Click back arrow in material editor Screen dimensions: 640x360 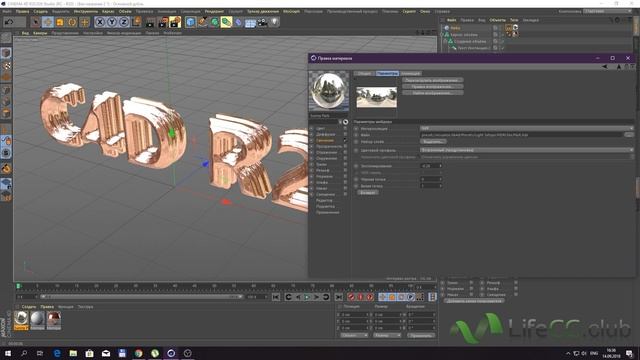pyautogui.click(x=604, y=67)
